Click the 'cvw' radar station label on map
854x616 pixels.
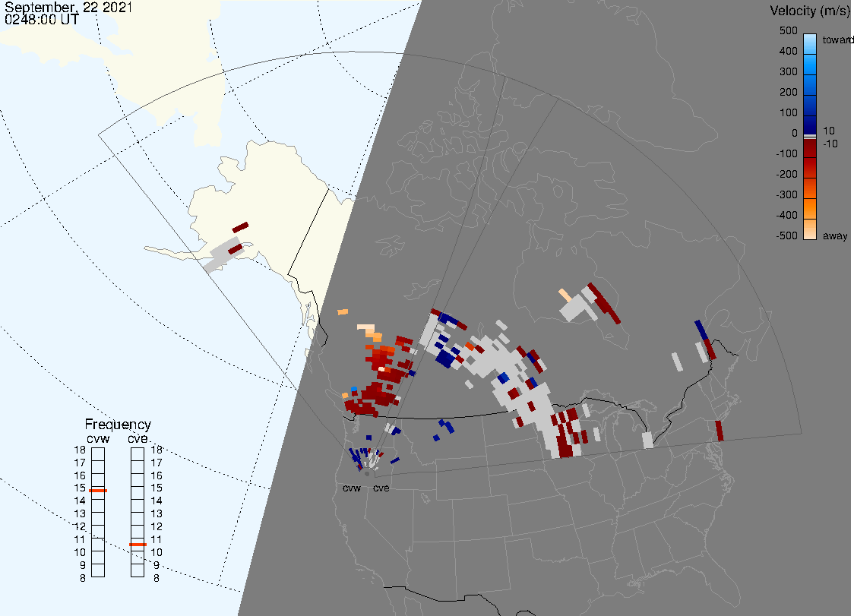point(352,488)
